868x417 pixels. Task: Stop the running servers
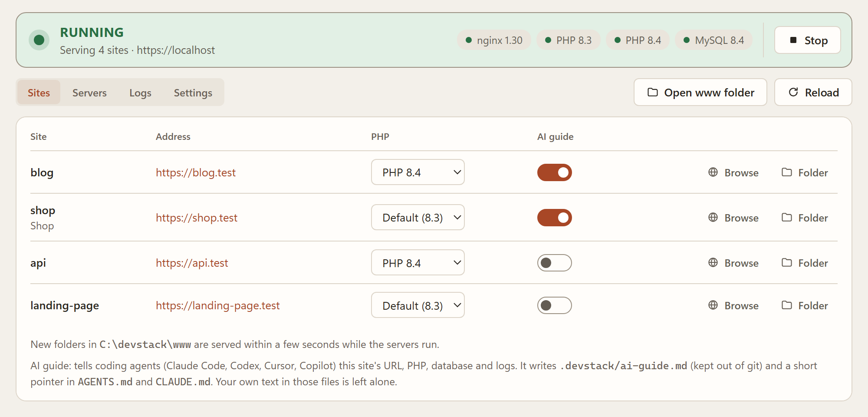pos(807,40)
